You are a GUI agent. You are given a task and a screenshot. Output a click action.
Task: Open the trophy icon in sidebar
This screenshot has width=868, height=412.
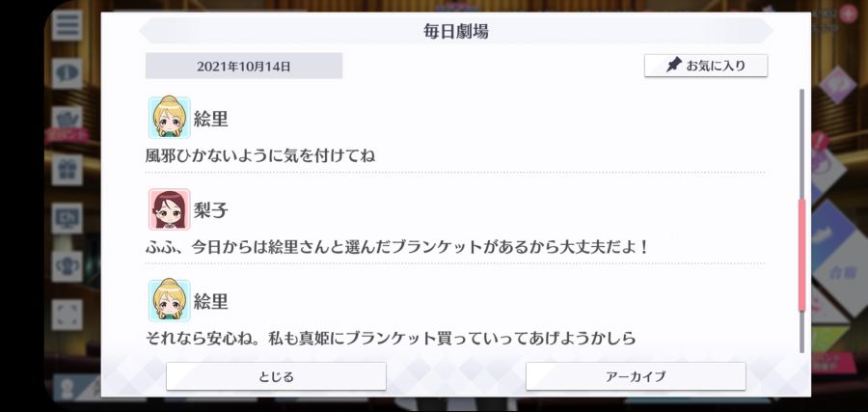(67, 266)
